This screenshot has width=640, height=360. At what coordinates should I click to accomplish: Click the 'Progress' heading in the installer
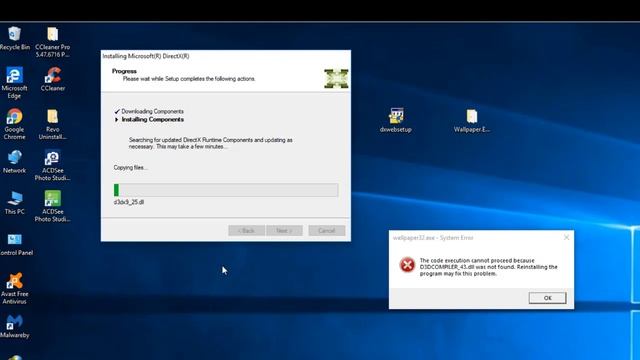pyautogui.click(x=124, y=71)
